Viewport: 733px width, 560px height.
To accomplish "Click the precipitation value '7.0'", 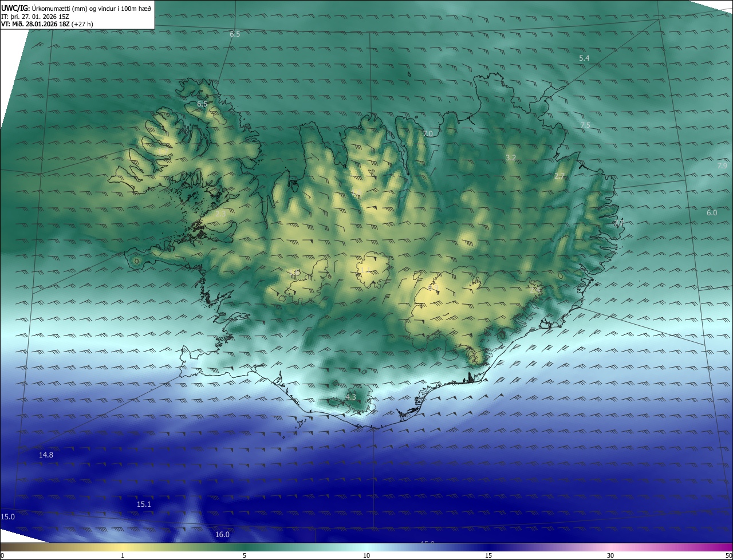I will click(x=428, y=133).
